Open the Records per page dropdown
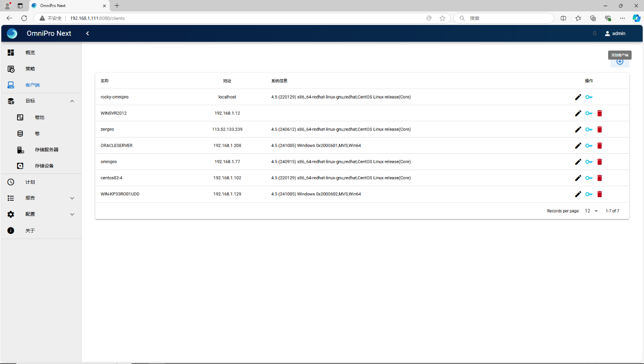 point(591,211)
